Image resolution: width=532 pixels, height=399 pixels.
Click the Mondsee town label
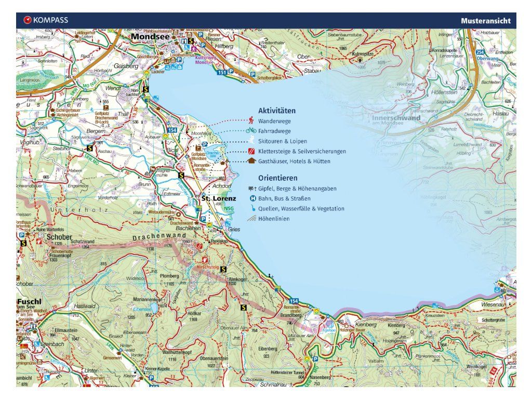point(150,36)
